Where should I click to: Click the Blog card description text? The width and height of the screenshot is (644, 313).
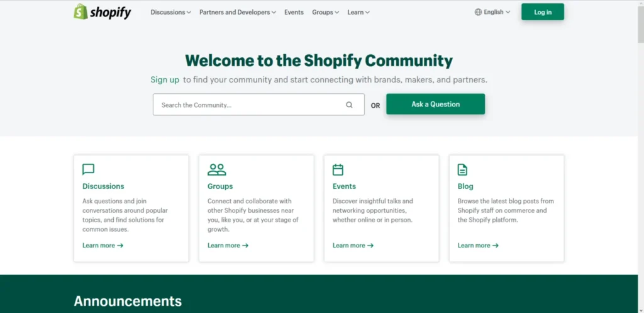(x=506, y=210)
